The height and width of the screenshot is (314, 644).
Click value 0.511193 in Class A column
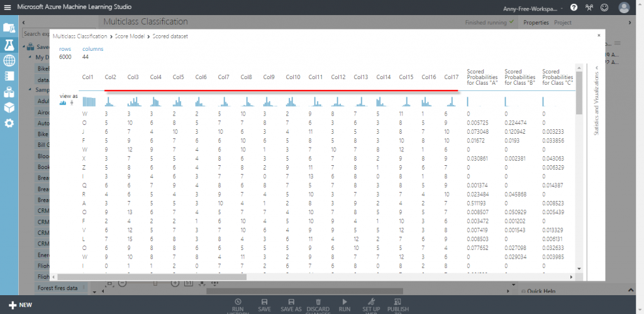pyautogui.click(x=477, y=202)
